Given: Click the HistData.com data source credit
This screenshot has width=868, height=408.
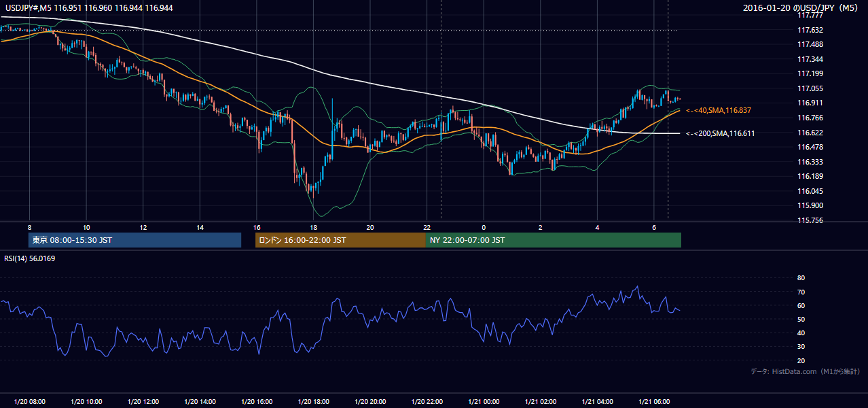Looking at the screenshot, I should (805, 371).
